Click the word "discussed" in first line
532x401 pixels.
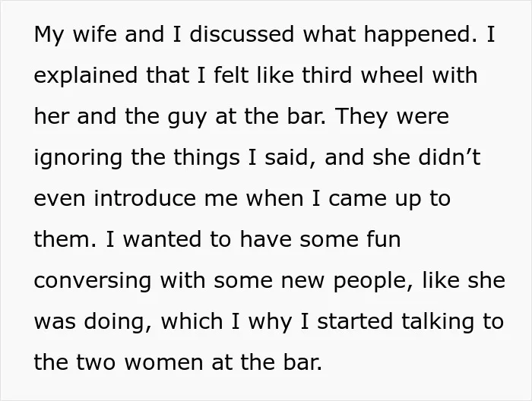pos(242,34)
